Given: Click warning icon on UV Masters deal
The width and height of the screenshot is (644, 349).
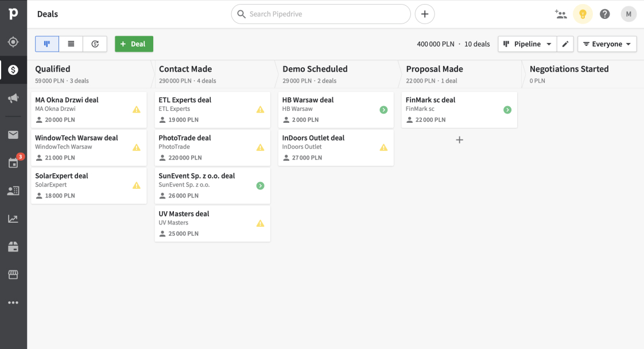Looking at the screenshot, I should (x=261, y=224).
